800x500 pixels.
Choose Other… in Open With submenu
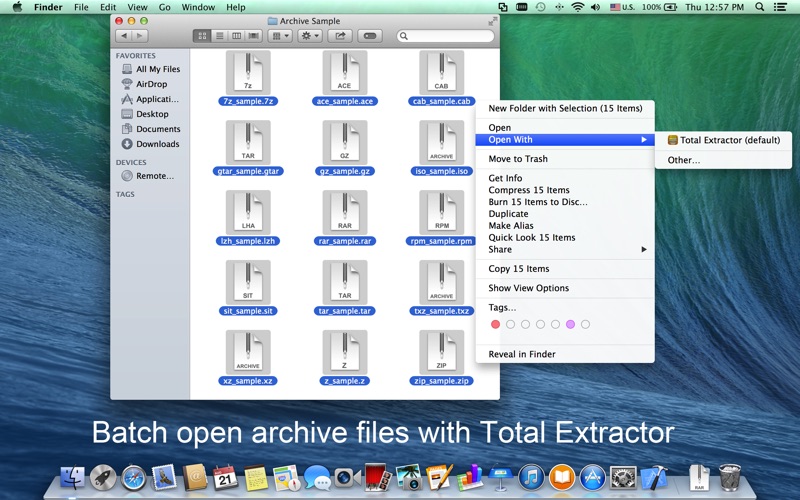(x=723, y=160)
